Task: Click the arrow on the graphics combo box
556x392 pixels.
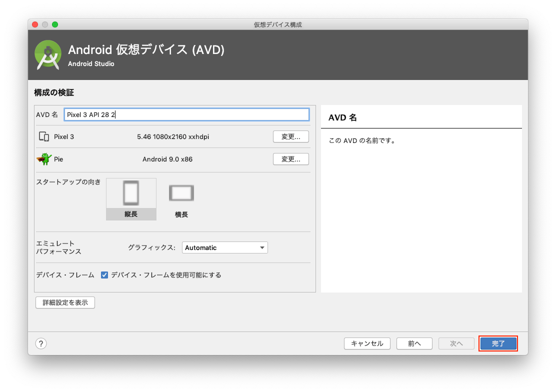Action: pos(261,247)
